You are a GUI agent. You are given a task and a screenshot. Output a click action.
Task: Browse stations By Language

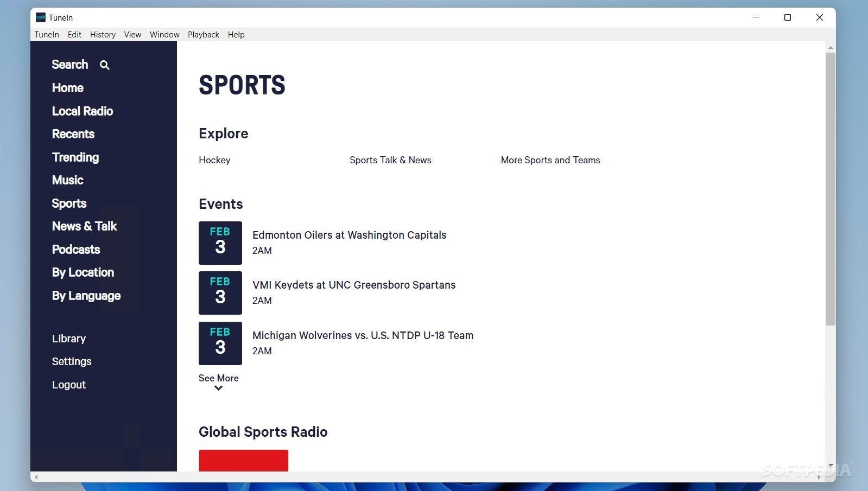[x=86, y=296]
